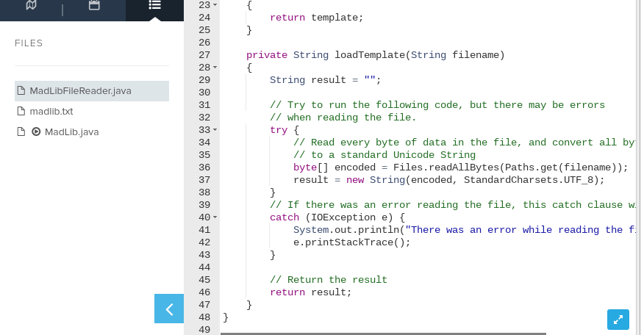
Task: Open the map icon tab in sidebar
Action: click(31, 5)
